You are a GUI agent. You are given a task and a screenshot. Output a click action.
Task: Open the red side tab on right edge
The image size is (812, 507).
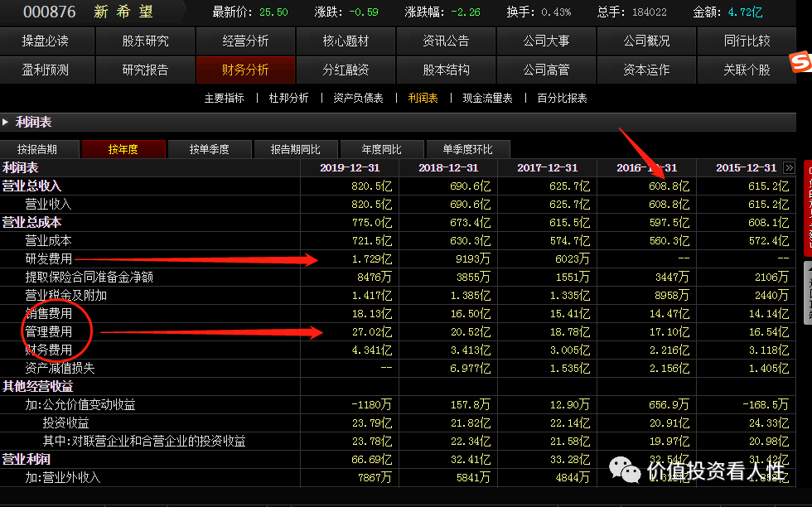point(808,208)
